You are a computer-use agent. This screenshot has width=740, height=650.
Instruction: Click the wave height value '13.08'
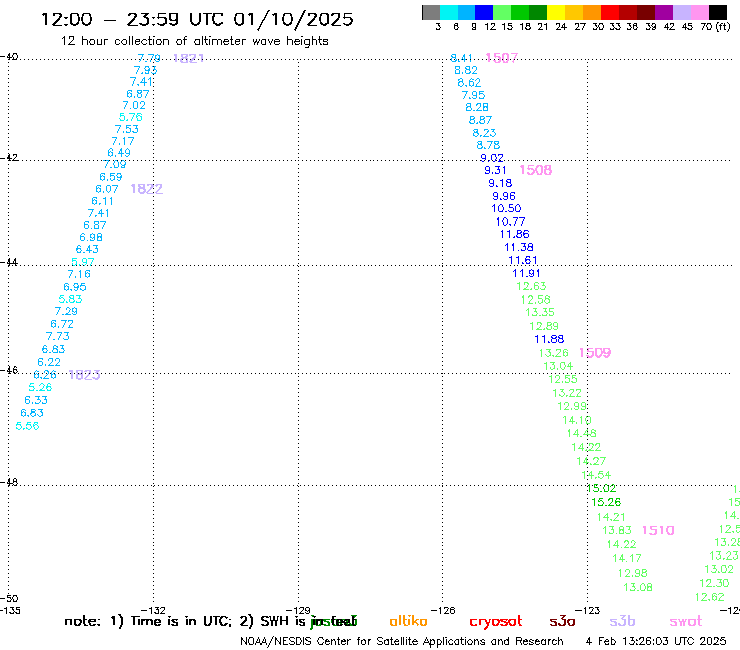pos(638,587)
